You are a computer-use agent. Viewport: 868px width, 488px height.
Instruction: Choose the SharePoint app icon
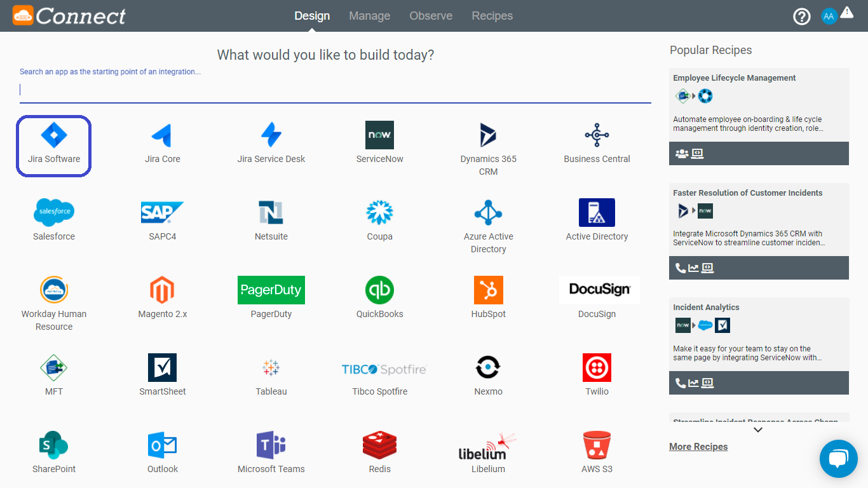[x=54, y=445]
